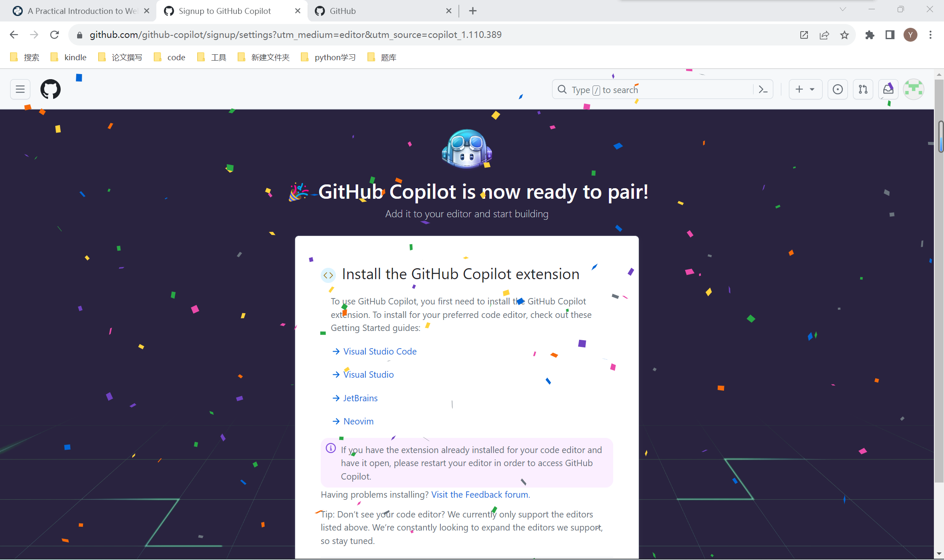Open GitHub global navigation hamburger menu
The width and height of the screenshot is (944, 560).
(x=20, y=89)
